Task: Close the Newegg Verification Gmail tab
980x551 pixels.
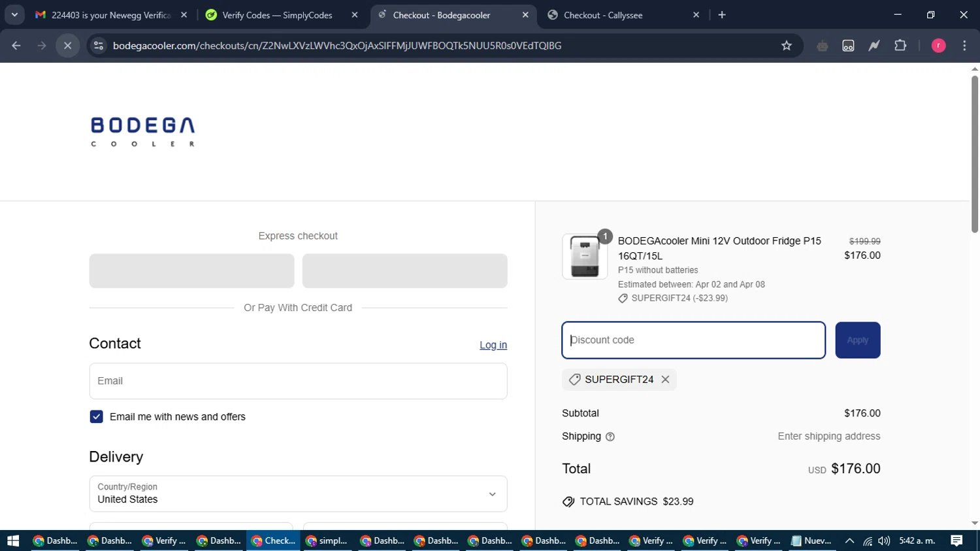Action: [184, 14]
